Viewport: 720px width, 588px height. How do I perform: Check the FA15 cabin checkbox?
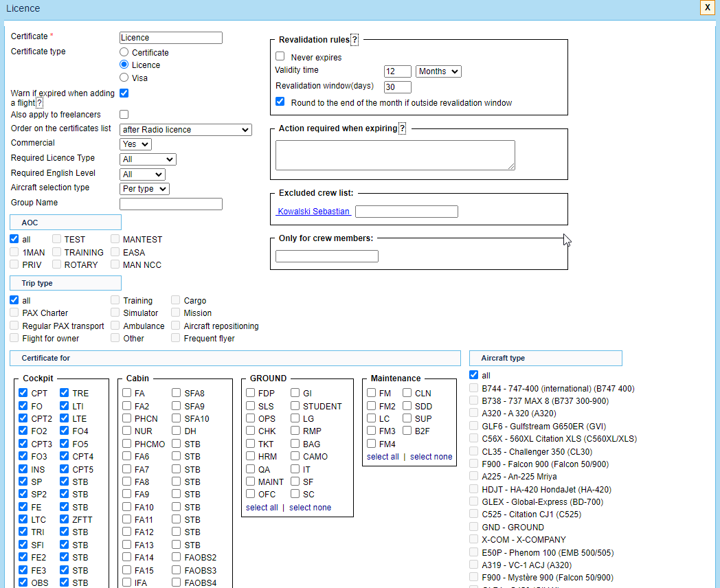click(126, 570)
